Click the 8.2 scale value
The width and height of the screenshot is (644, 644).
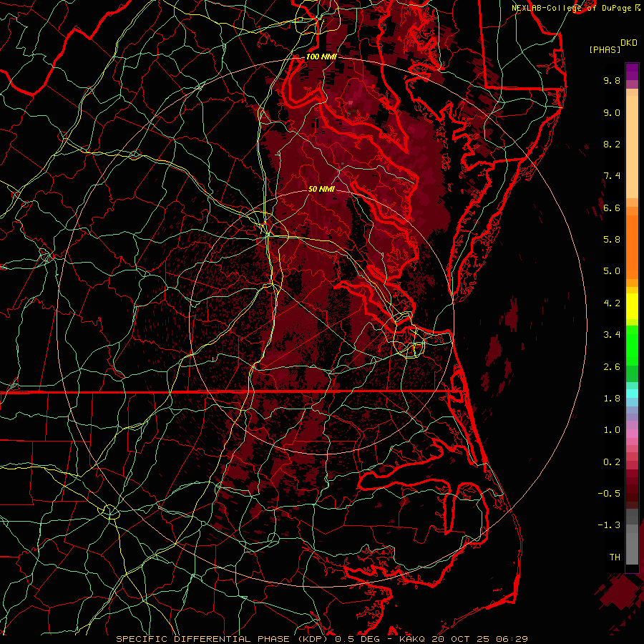coord(612,144)
